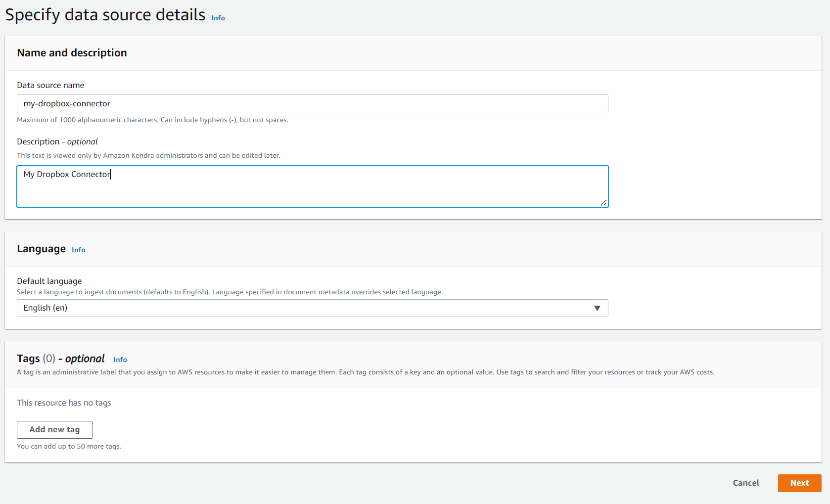The image size is (830, 504).
Task: Click the Language section heading
Action: click(41, 249)
